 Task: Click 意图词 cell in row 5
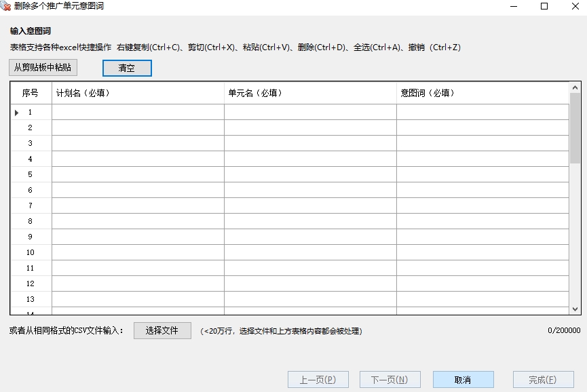pyautogui.click(x=482, y=174)
